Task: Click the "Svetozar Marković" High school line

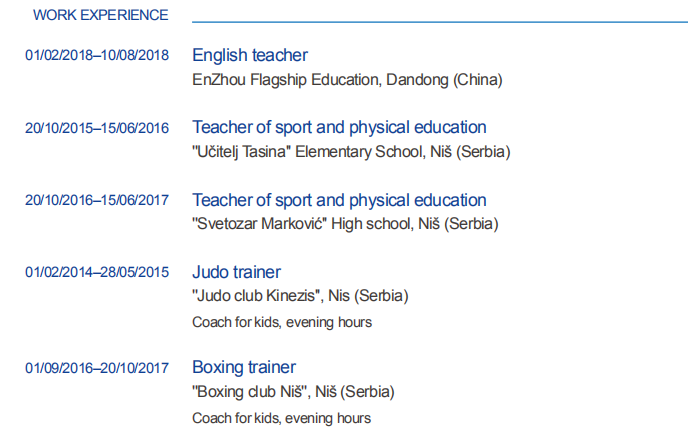Action: (345, 224)
